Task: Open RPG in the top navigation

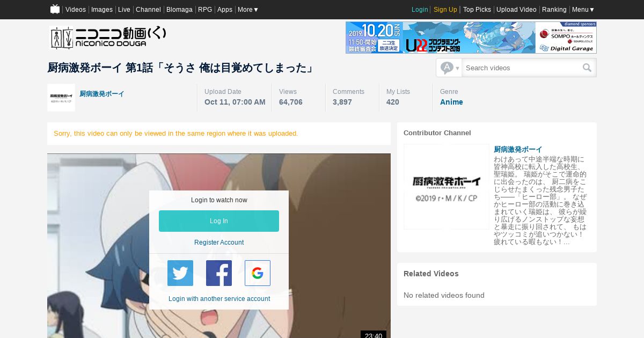Action: tap(205, 10)
